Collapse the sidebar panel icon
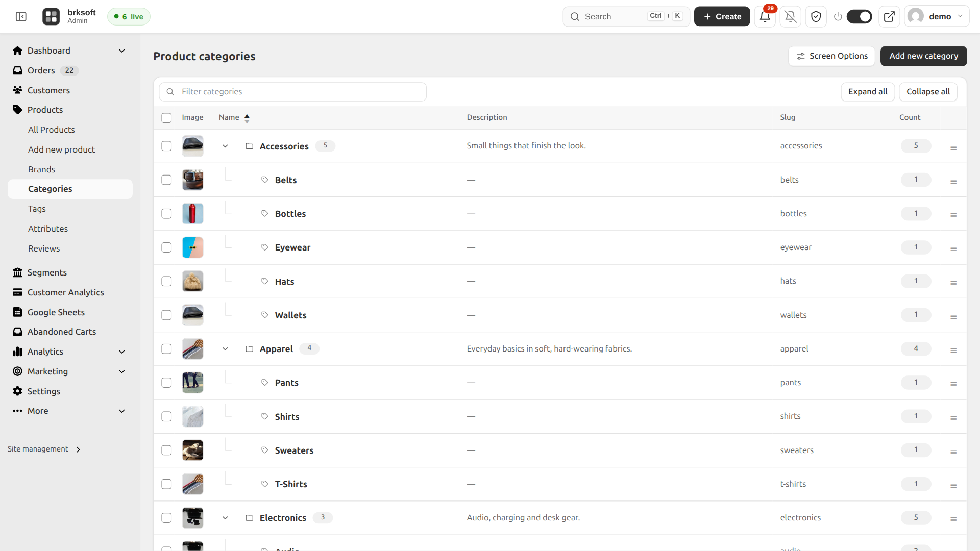The width and height of the screenshot is (980, 551). coord(21,17)
